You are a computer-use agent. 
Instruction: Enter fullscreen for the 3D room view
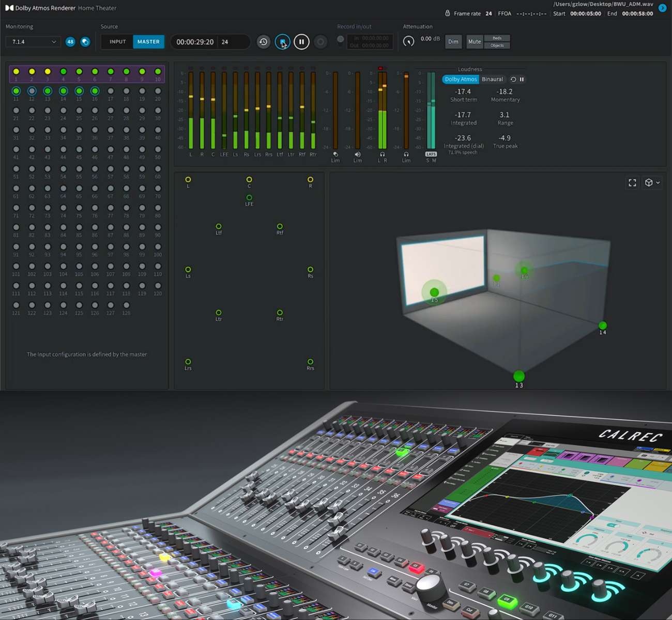coord(632,182)
